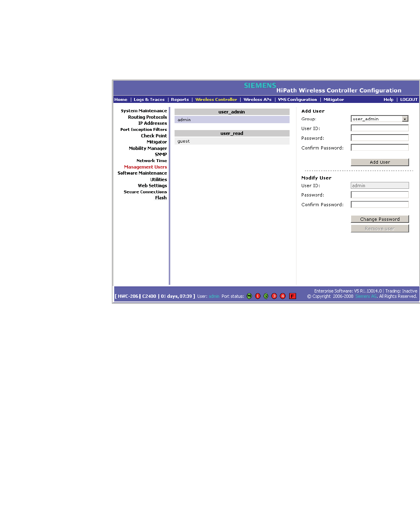Viewport: 420px width, 532px height.
Task: Open SNMP in sidebar
Action: pos(161,154)
